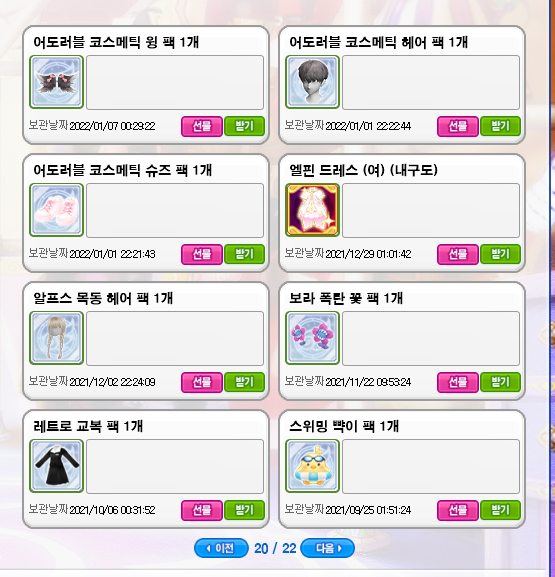Screen dimensions: 555x577
Task: Select the swimming chick pack icon
Action: (312, 466)
